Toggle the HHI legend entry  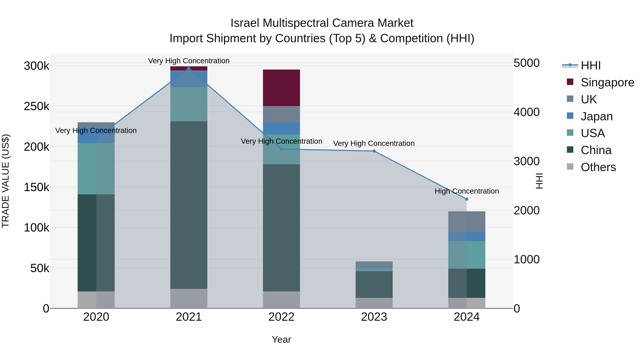pos(582,65)
